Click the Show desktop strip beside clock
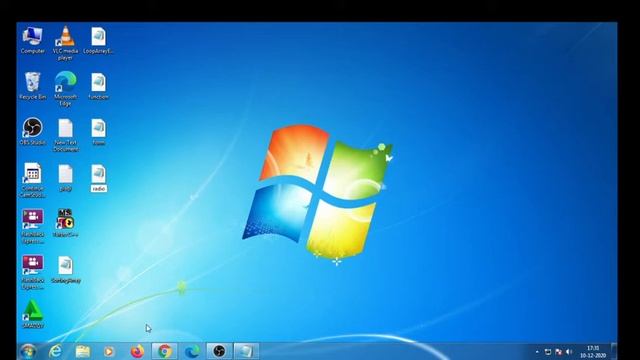This screenshot has width=640, height=360. pyautogui.click(x=614, y=351)
